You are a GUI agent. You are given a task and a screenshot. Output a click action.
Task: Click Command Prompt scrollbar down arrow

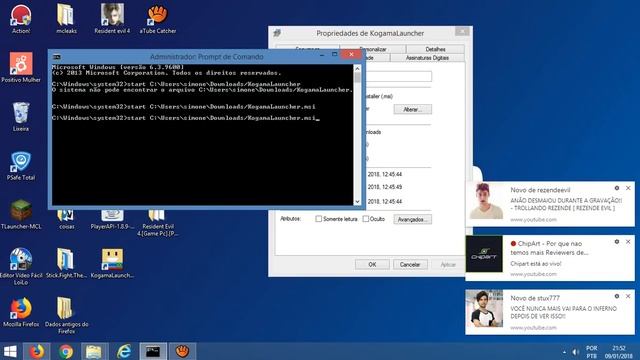click(358, 201)
